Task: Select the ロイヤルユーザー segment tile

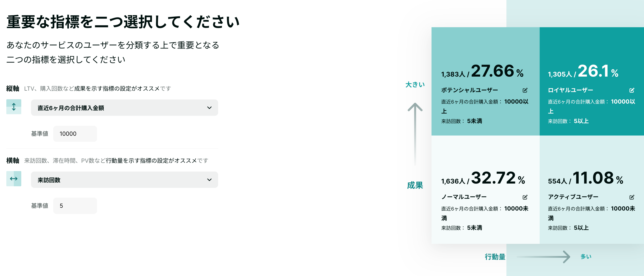Action: click(x=592, y=81)
